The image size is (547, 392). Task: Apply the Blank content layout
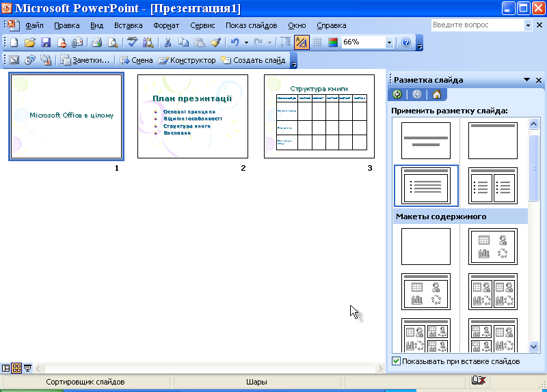click(426, 247)
